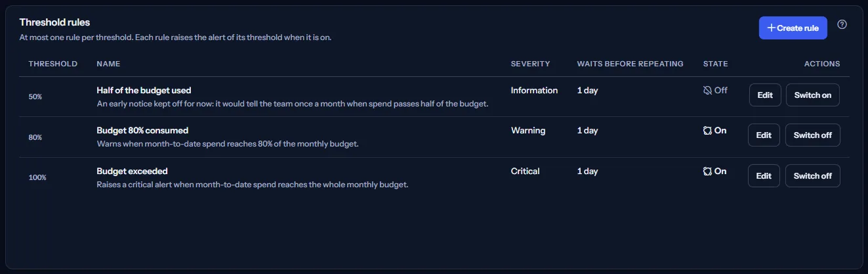Click the Threshold column header
Screen dimensions: 868x274
coord(53,64)
